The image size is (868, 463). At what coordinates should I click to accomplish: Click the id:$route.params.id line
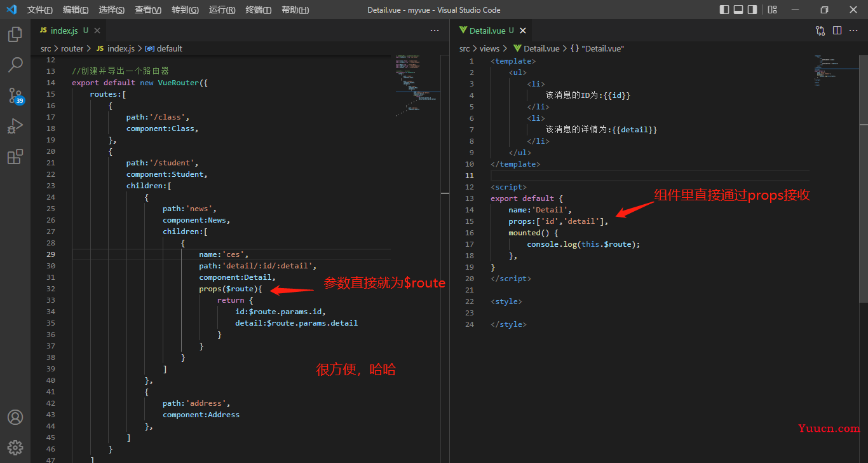pos(280,312)
